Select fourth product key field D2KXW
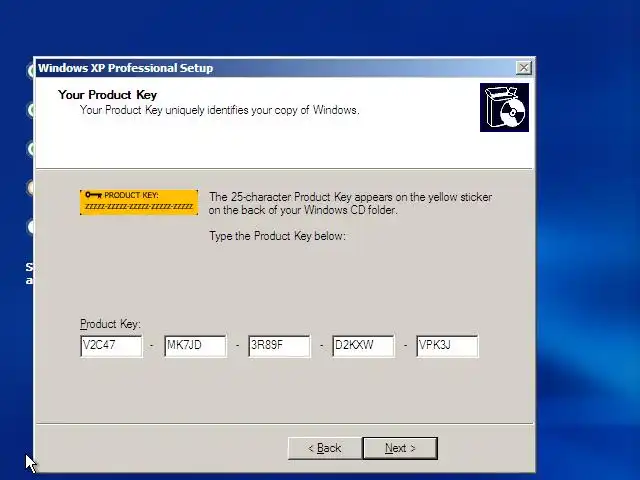This screenshot has height=480, width=640. point(364,346)
